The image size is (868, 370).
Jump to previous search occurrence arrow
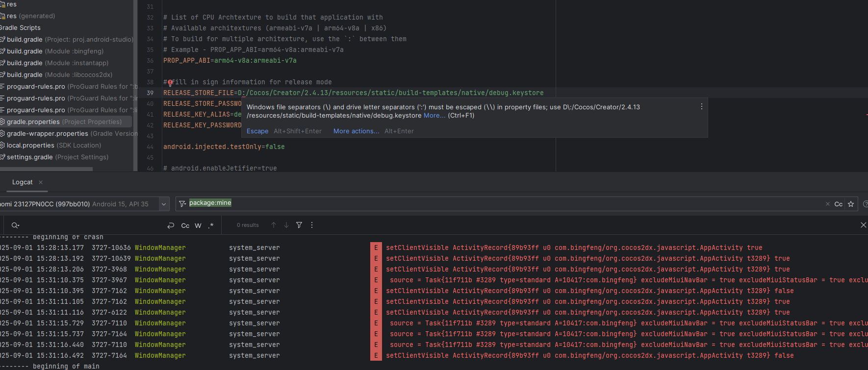(x=274, y=225)
